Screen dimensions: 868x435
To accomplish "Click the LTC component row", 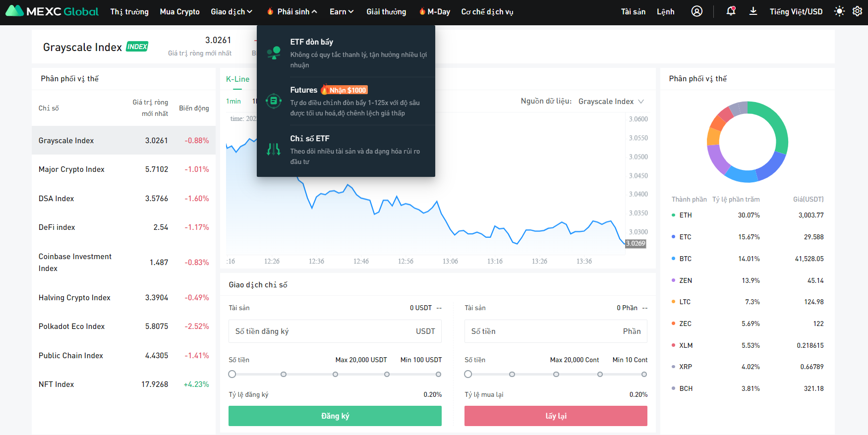I will [x=748, y=302].
